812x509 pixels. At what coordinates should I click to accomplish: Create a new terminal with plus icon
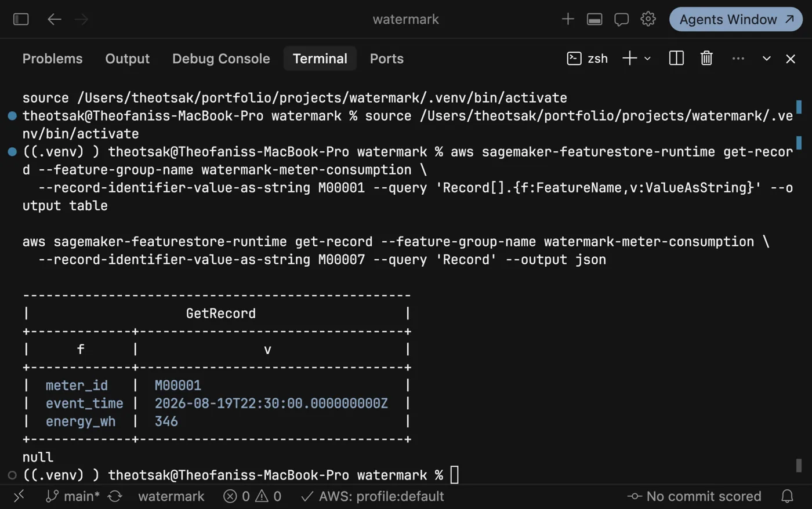[x=629, y=59]
